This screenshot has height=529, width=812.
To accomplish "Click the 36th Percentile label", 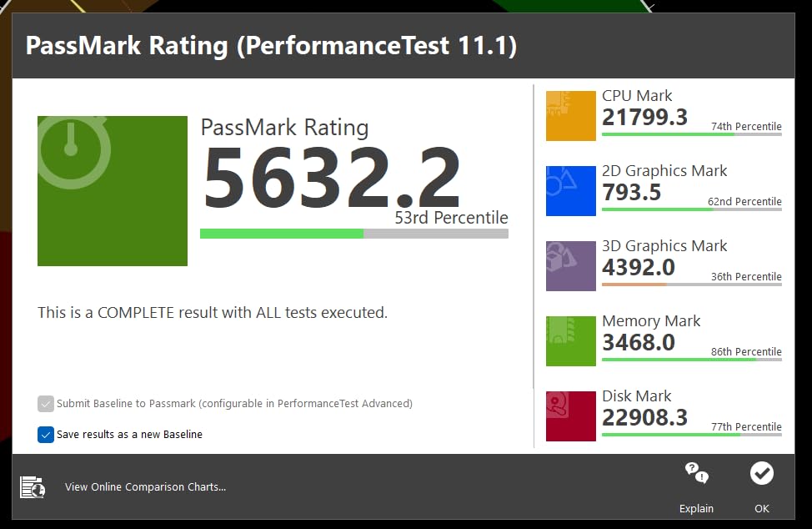I will click(x=746, y=277).
